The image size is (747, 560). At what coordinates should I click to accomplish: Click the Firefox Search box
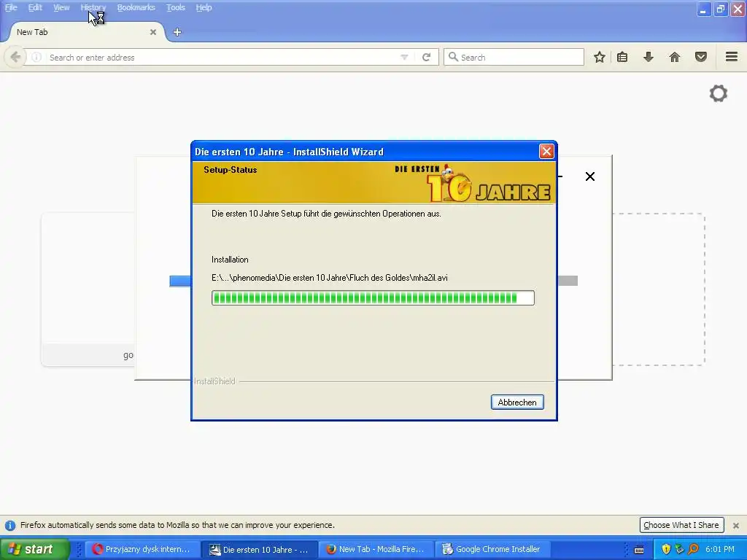pyautogui.click(x=514, y=57)
